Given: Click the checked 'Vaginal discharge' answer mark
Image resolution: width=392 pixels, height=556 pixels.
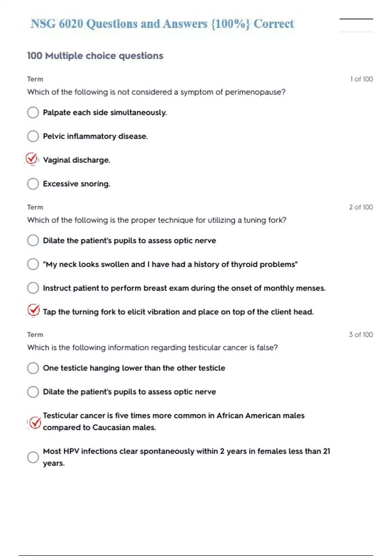Looking at the screenshot, I should [x=32, y=159].
